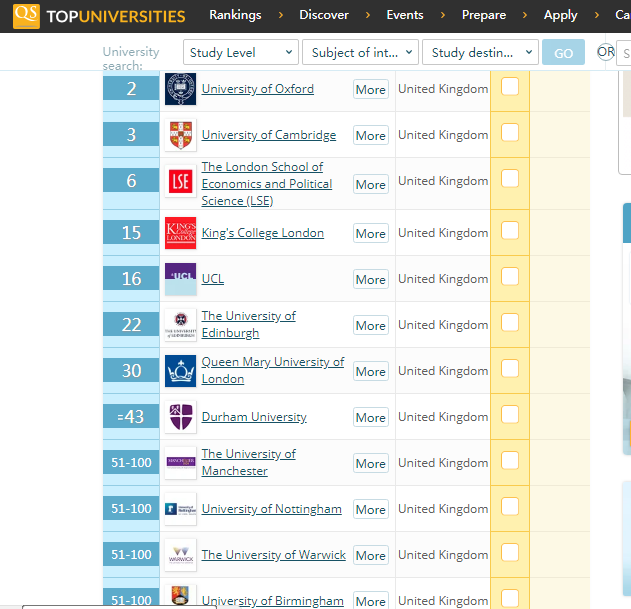Image resolution: width=631 pixels, height=609 pixels.
Task: Open the Study Level dropdown
Action: click(x=241, y=52)
